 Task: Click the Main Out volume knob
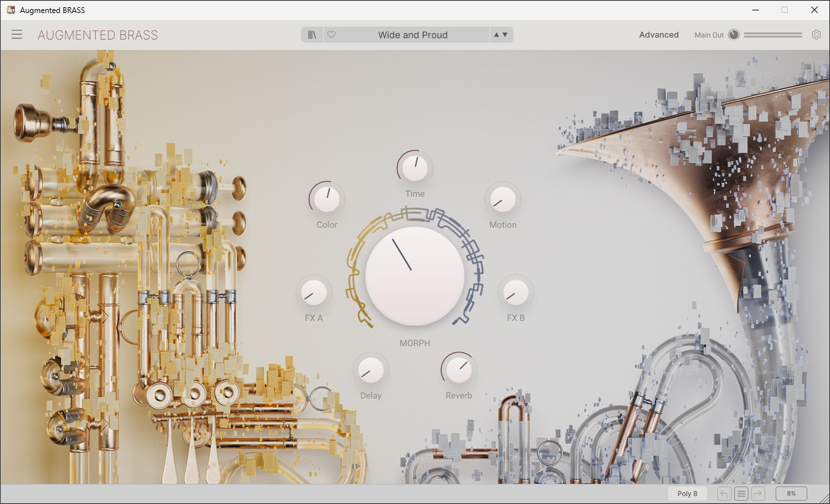click(734, 35)
